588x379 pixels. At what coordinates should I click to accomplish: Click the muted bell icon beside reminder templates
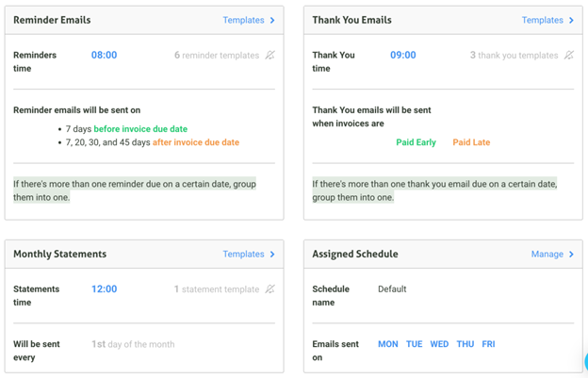(x=270, y=56)
